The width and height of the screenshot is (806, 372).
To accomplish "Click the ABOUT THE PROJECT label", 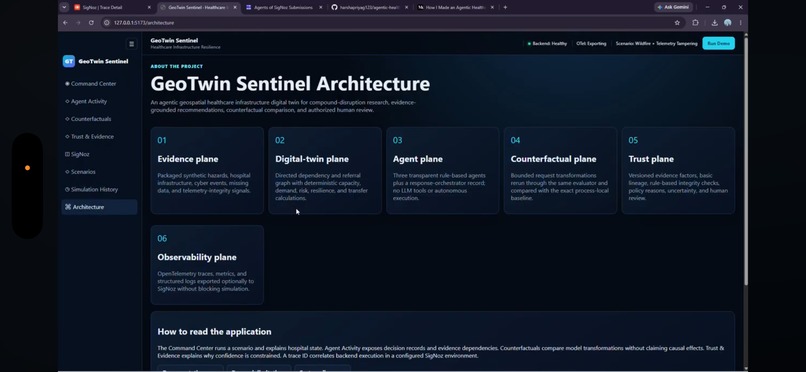I will point(177,66).
